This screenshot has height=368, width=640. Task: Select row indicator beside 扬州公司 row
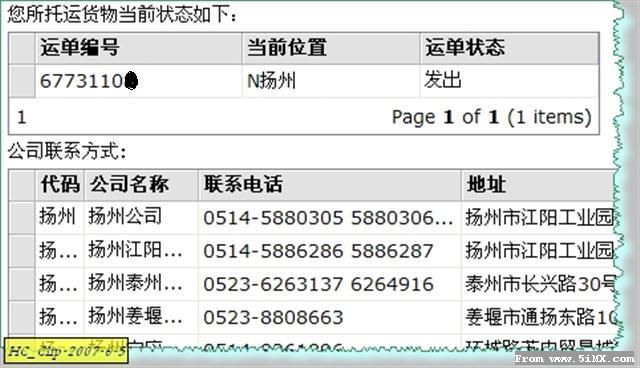pyautogui.click(x=22, y=217)
